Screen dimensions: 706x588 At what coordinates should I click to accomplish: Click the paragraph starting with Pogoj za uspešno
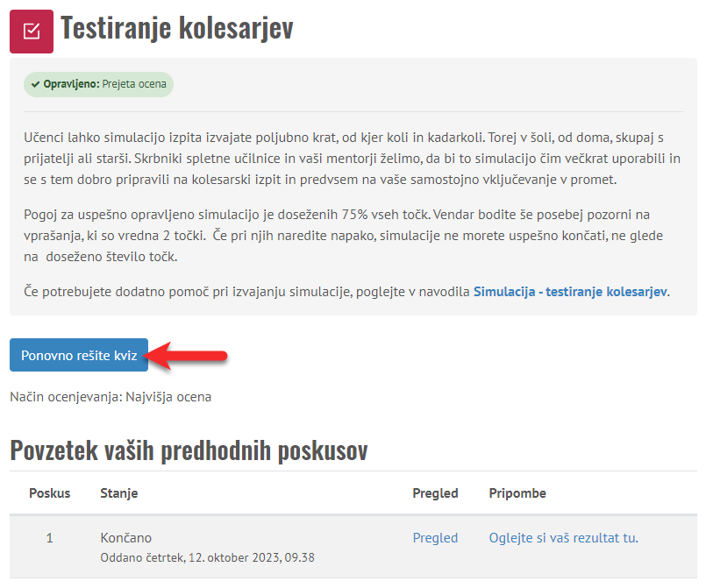[351, 236]
